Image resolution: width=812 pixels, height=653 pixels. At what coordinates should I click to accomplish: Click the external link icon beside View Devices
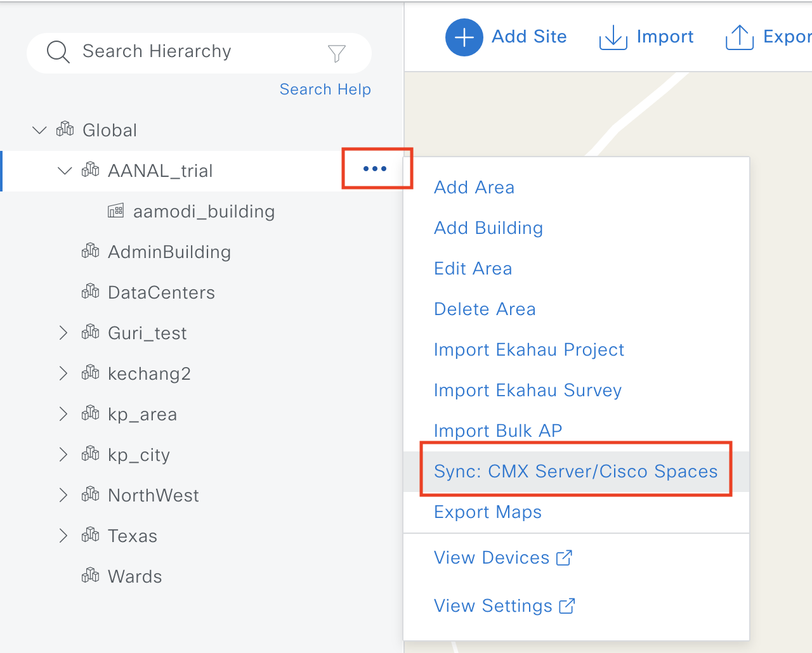(x=564, y=558)
